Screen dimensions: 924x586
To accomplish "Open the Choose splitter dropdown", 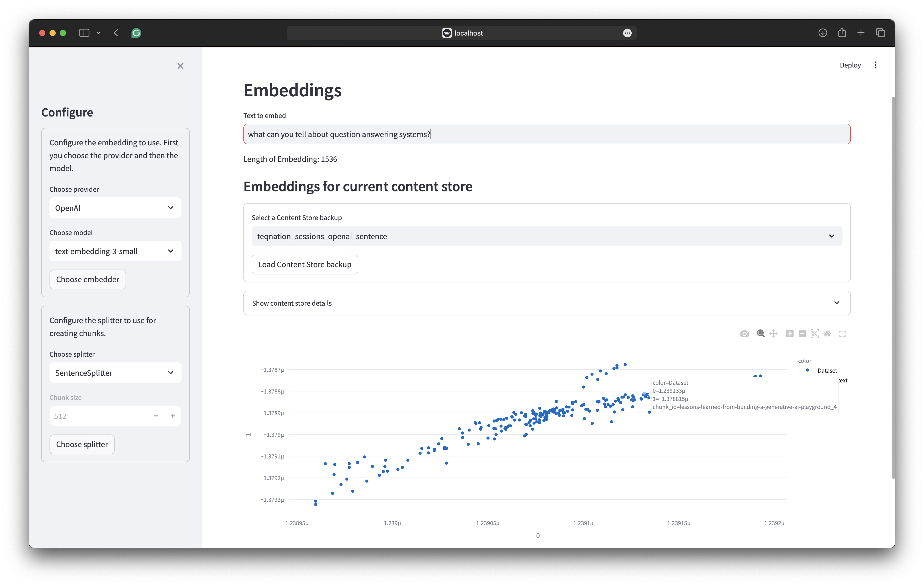I will [x=114, y=372].
